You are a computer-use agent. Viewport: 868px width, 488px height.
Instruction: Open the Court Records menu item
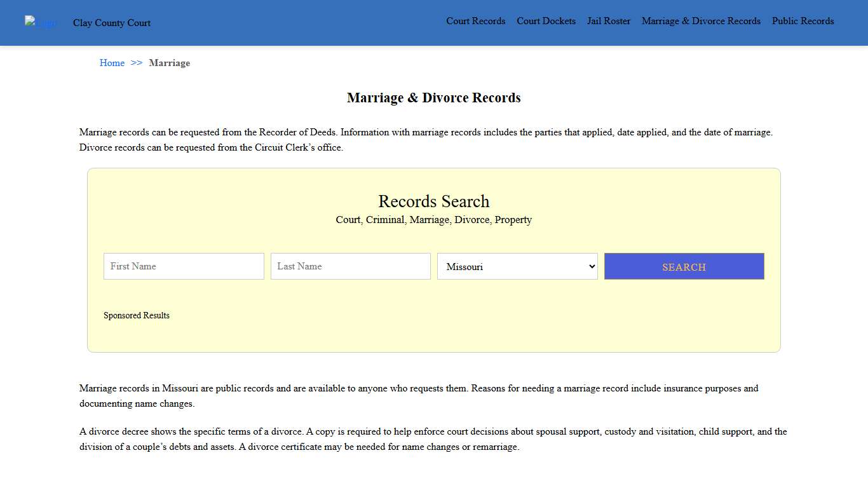coord(475,21)
